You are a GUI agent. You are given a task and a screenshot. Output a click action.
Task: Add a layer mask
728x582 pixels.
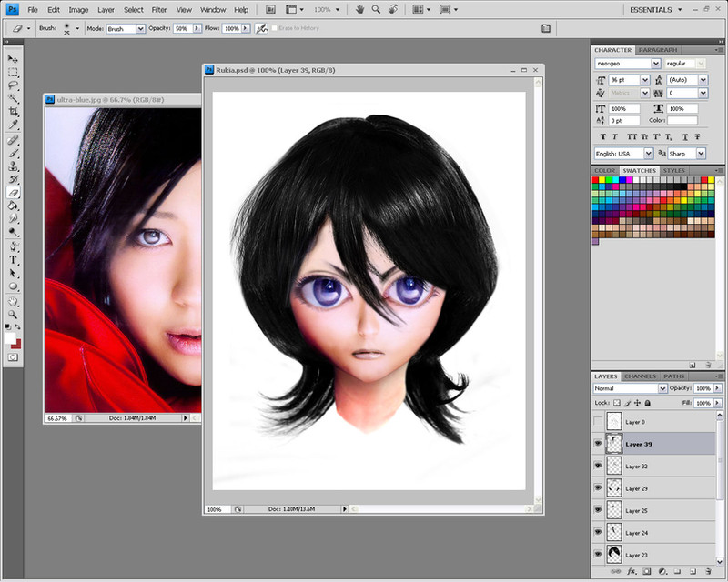click(647, 572)
